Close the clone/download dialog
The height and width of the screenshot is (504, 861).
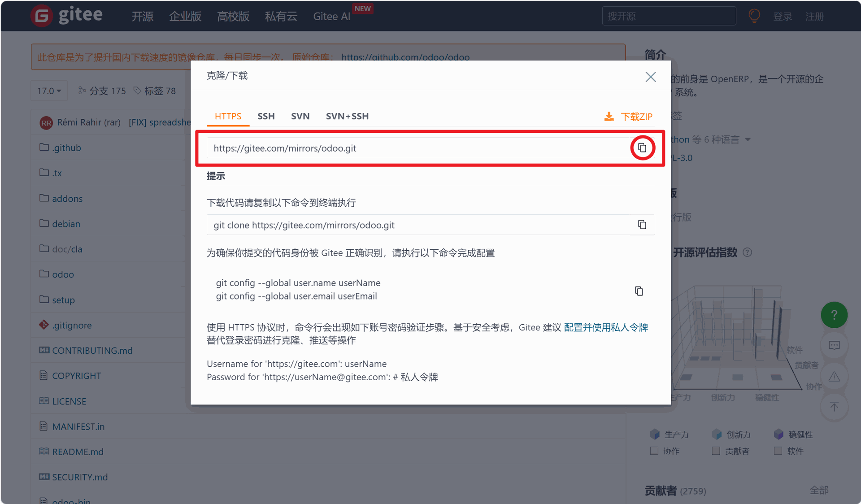pyautogui.click(x=651, y=77)
